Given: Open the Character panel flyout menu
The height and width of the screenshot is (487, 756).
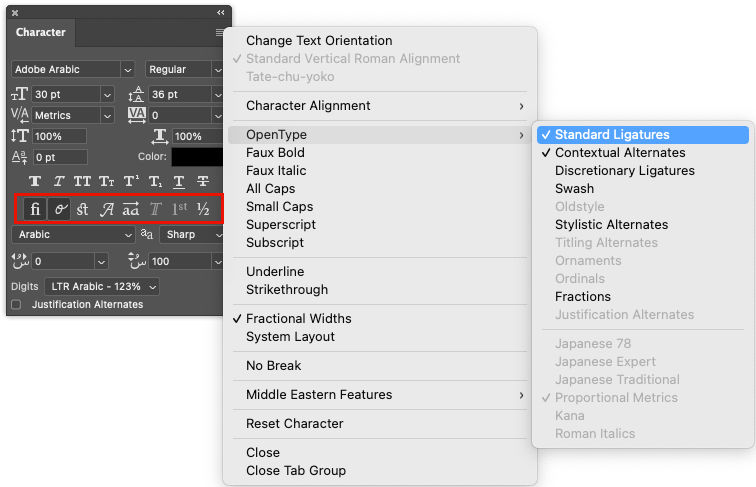Looking at the screenshot, I should click(x=220, y=32).
